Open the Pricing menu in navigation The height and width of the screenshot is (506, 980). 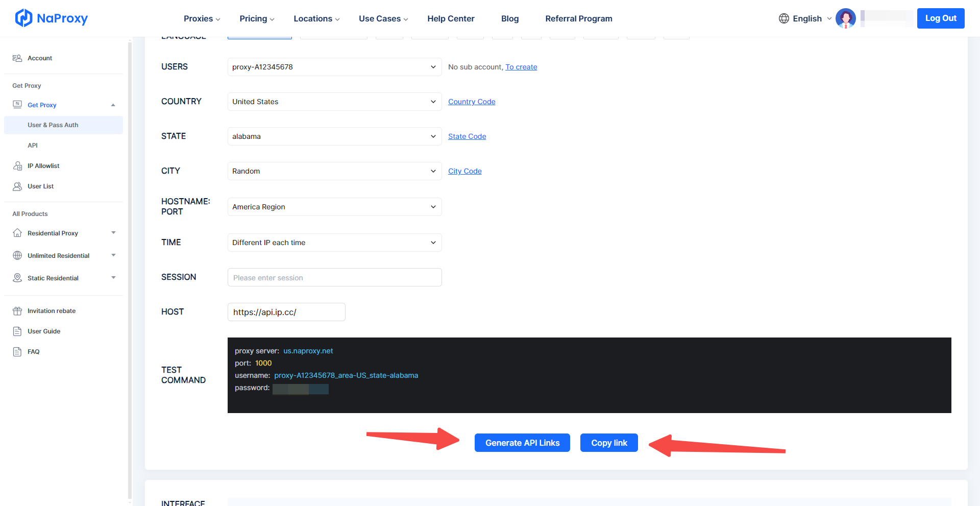click(257, 18)
